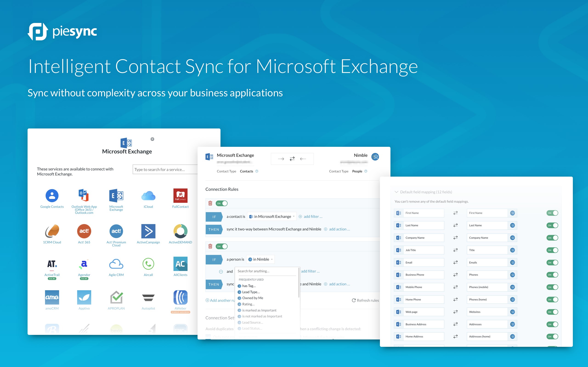Delete the first connection rule
This screenshot has height=367, width=588.
pyautogui.click(x=210, y=203)
